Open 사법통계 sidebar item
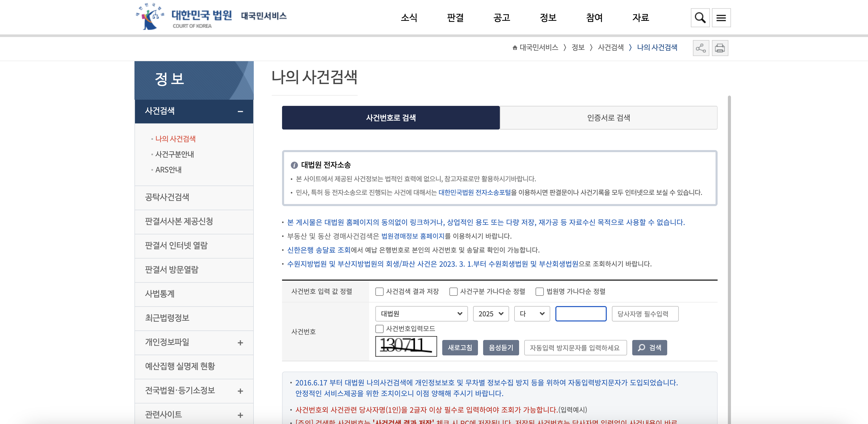This screenshot has height=424, width=868. 194,294
